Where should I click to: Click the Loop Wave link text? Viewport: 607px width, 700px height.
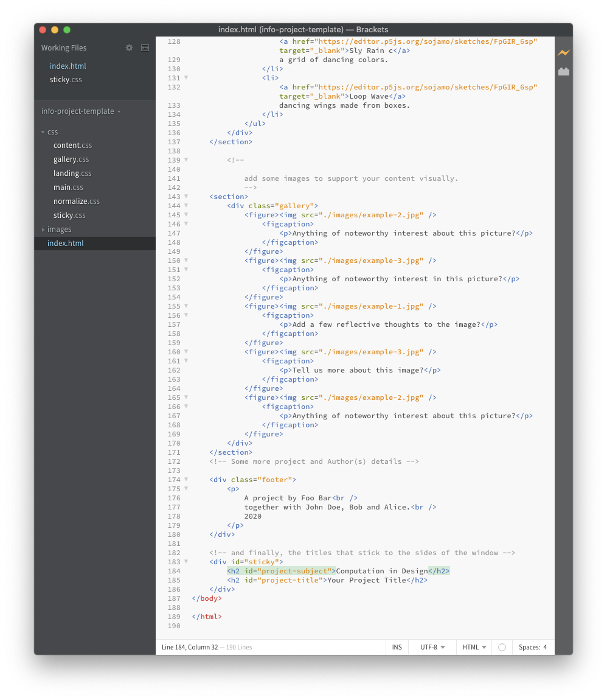pyautogui.click(x=369, y=96)
